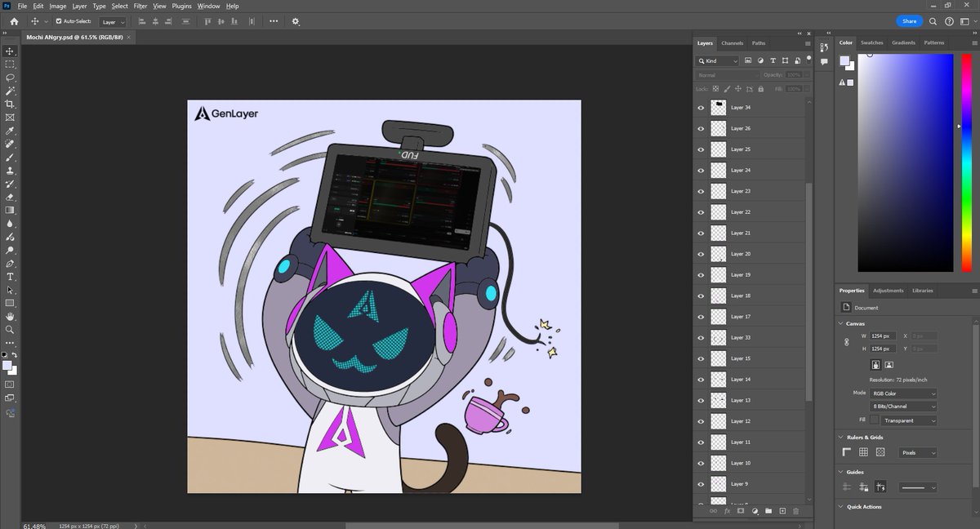
Task: Open the Plugins menu
Action: (x=181, y=6)
